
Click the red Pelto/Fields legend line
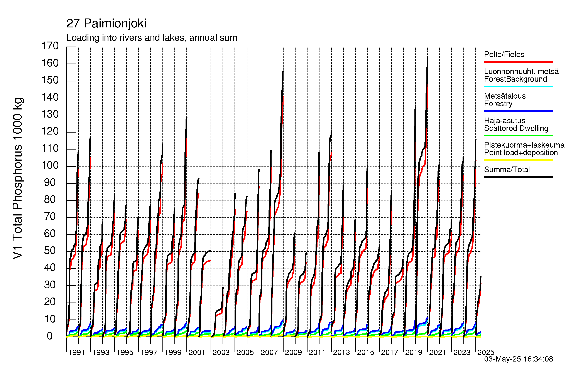pyautogui.click(x=518, y=62)
